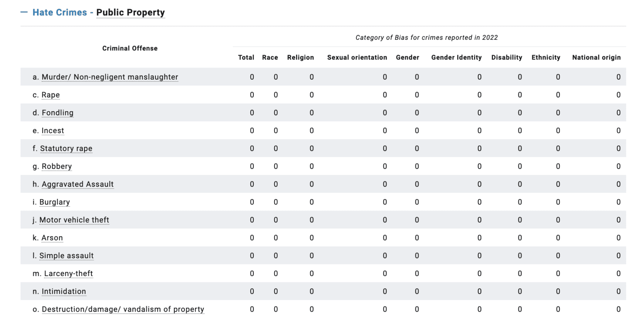Click the Sexual orientation column header
The height and width of the screenshot is (329, 644).
coord(357,58)
